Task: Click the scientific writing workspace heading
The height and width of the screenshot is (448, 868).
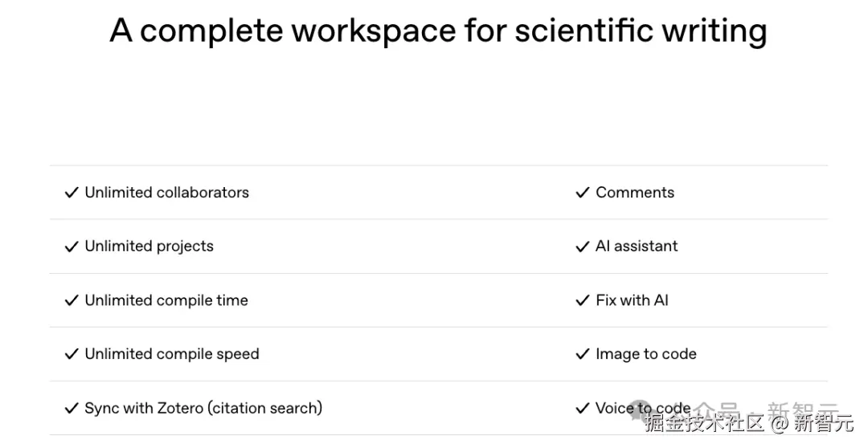Action: 438,31
